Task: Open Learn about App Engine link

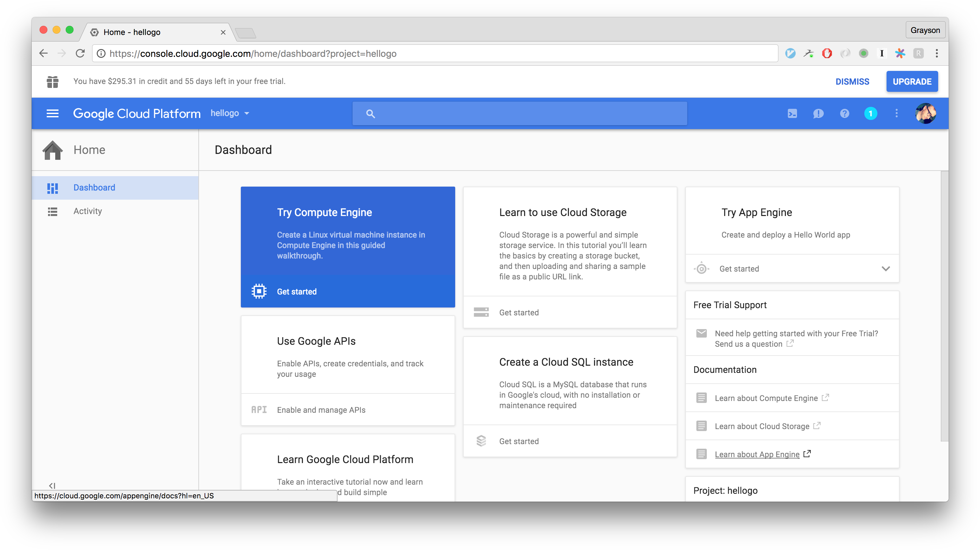Action: point(757,454)
